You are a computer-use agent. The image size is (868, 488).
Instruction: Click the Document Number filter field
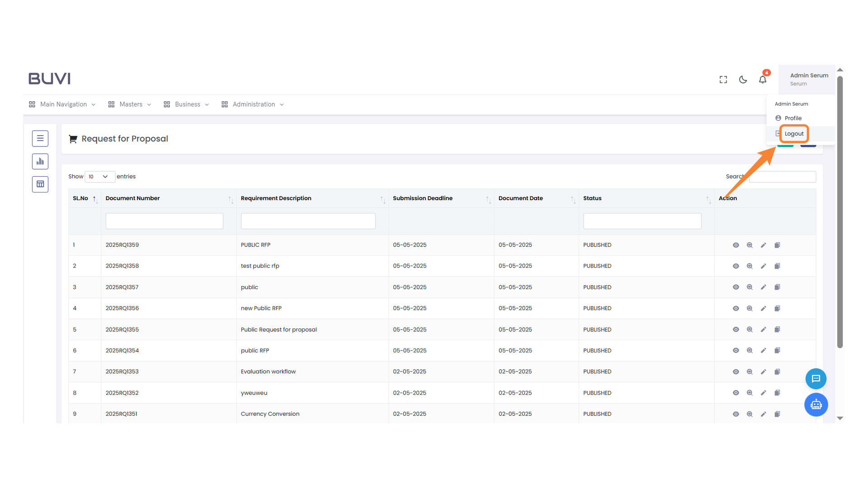(164, 221)
